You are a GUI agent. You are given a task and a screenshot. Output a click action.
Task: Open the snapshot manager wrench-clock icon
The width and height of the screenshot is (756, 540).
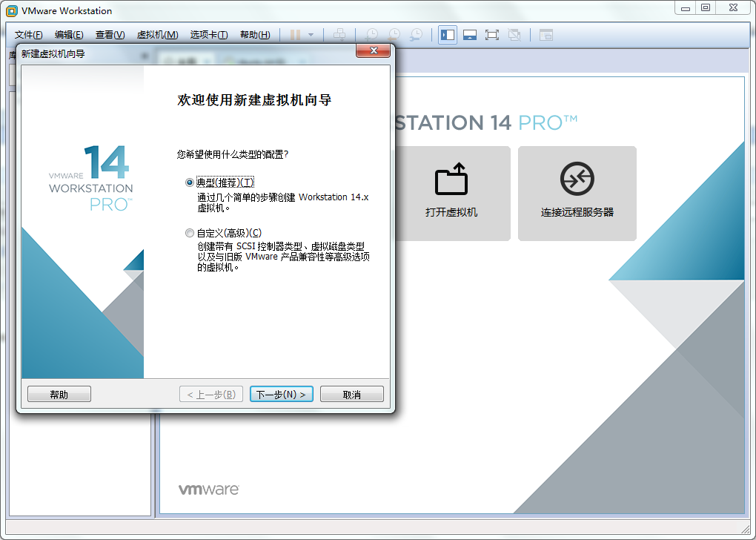click(416, 35)
